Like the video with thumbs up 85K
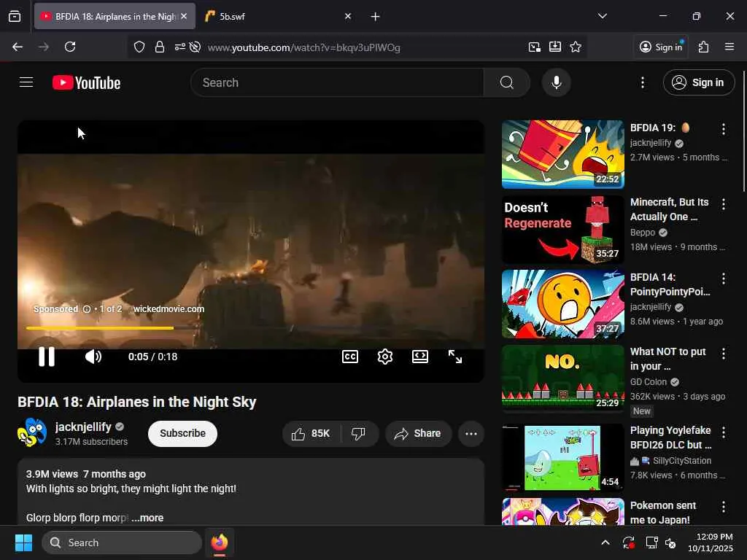The width and height of the screenshot is (747, 560). pyautogui.click(x=311, y=433)
